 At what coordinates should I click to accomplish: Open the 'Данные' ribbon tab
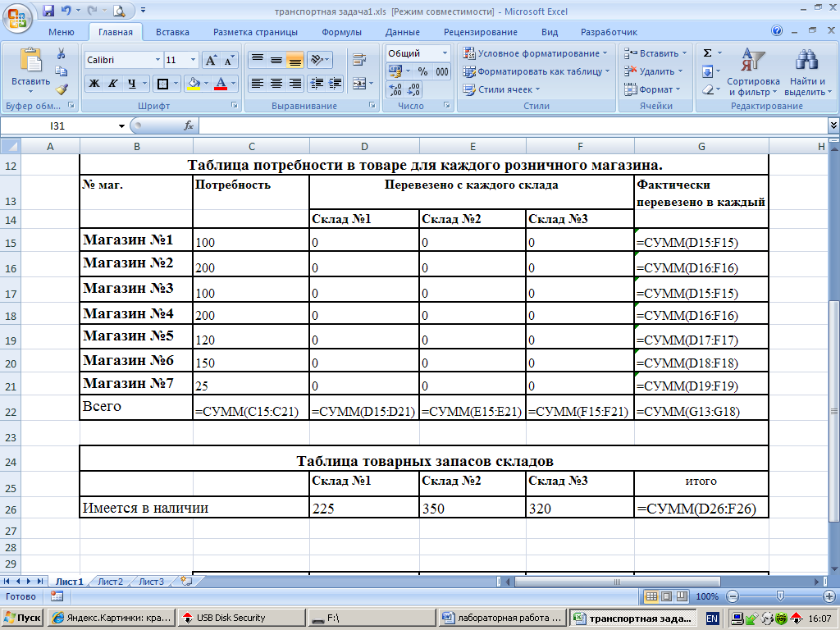[402, 32]
